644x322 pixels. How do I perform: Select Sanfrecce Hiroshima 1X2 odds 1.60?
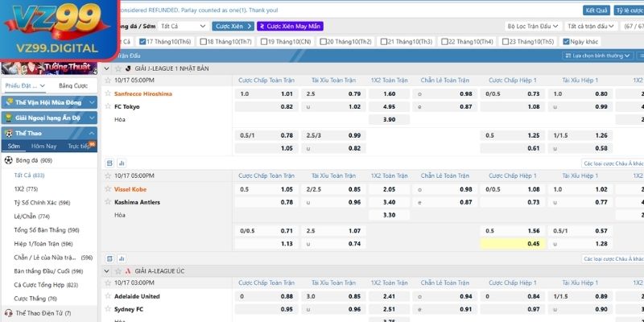click(389, 93)
